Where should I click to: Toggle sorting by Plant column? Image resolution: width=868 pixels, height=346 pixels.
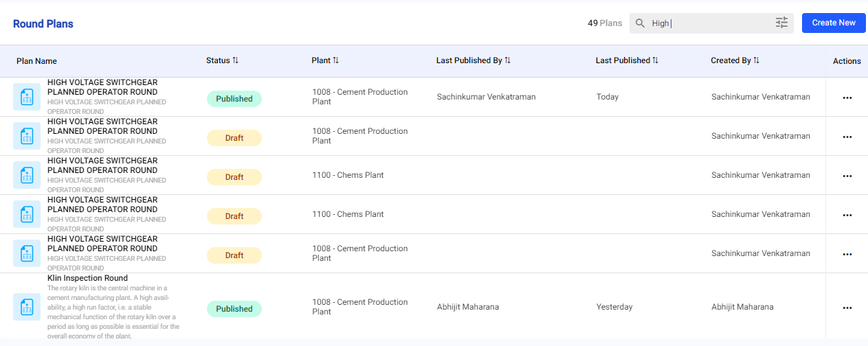pyautogui.click(x=336, y=60)
